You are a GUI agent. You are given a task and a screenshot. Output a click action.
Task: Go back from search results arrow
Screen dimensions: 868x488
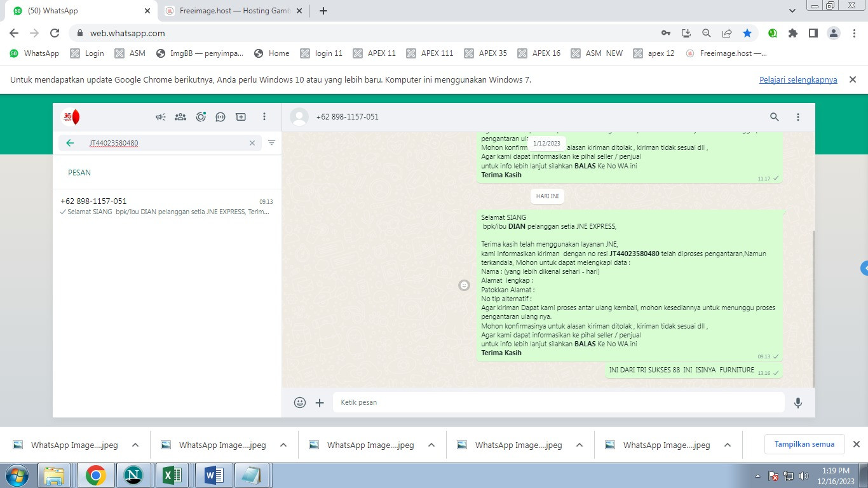pos(70,143)
